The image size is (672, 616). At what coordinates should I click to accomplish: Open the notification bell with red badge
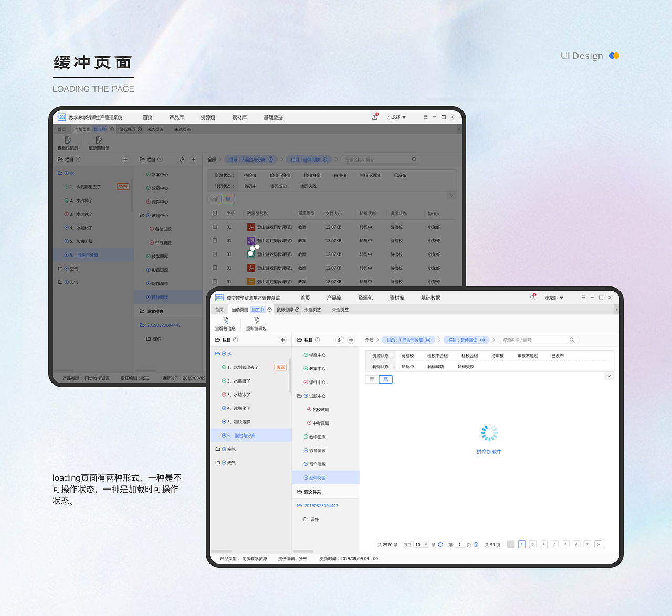532,297
